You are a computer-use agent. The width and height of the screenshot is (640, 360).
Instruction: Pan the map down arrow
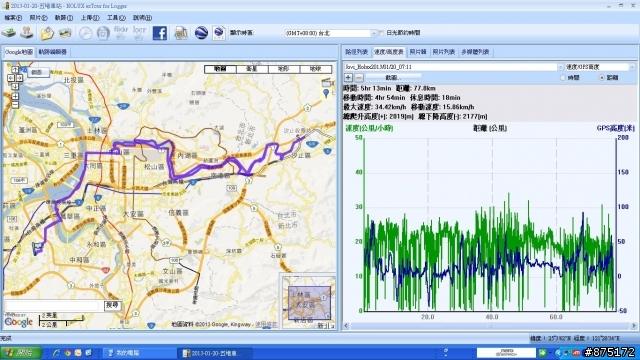(x=15, y=86)
